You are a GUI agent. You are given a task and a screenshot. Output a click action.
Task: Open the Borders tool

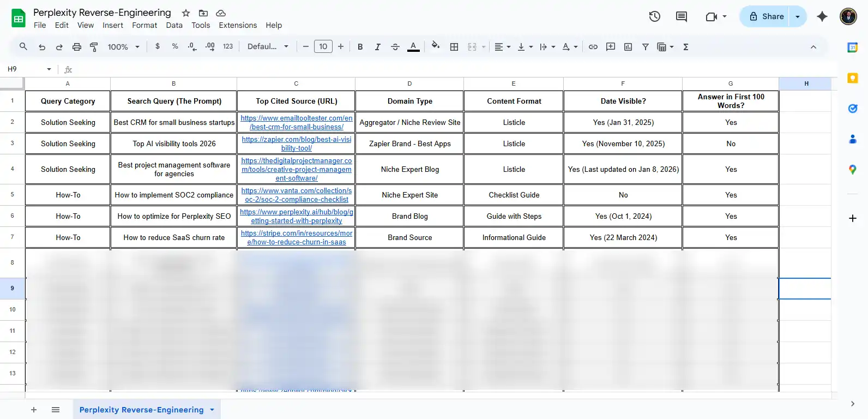pos(454,47)
